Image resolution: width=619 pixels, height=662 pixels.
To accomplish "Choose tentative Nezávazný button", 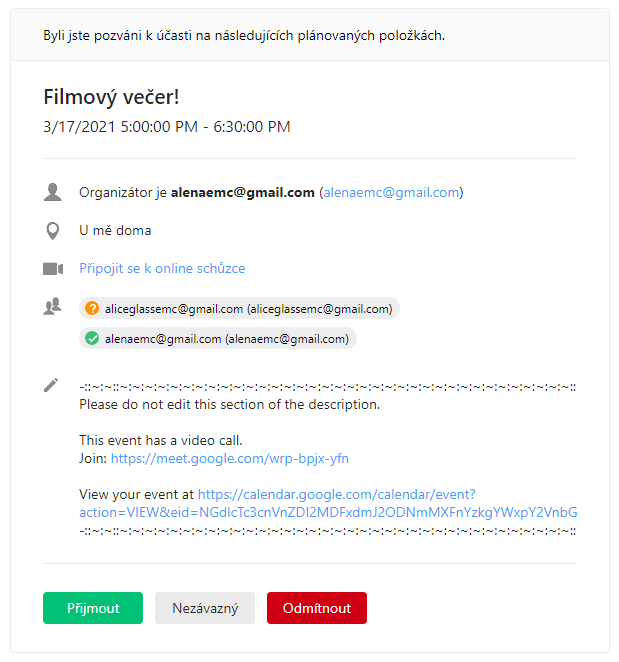I will [205, 608].
